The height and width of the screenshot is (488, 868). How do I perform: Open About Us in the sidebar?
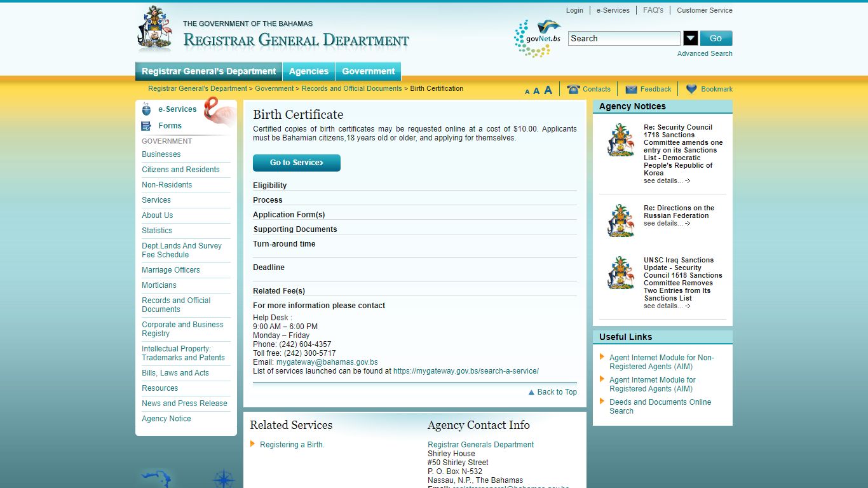157,215
